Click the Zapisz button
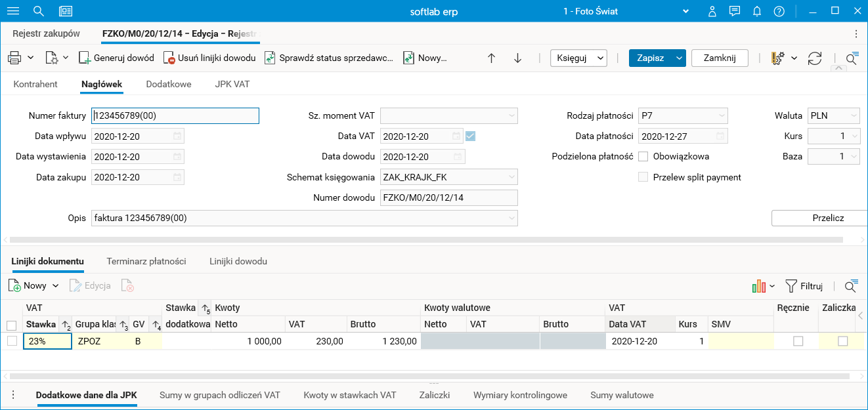The width and height of the screenshot is (868, 410). click(651, 58)
